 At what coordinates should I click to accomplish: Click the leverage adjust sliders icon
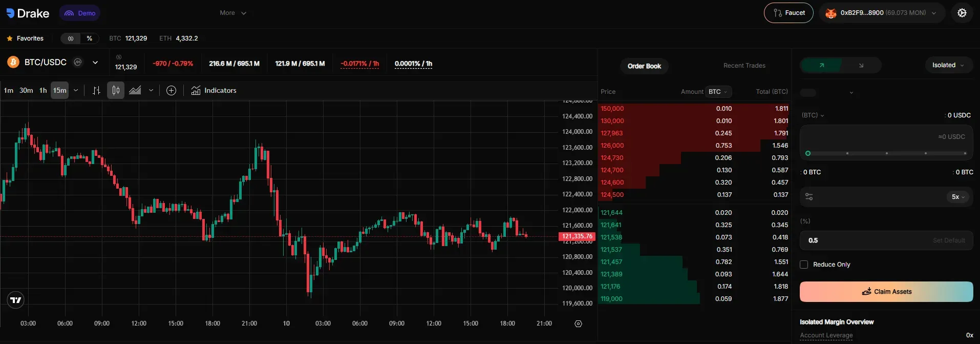coord(809,197)
